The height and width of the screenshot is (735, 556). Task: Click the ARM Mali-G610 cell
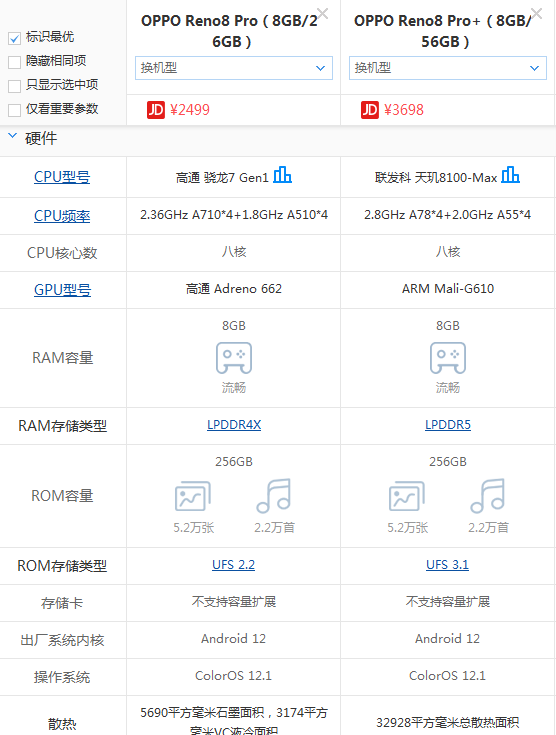tap(448, 289)
